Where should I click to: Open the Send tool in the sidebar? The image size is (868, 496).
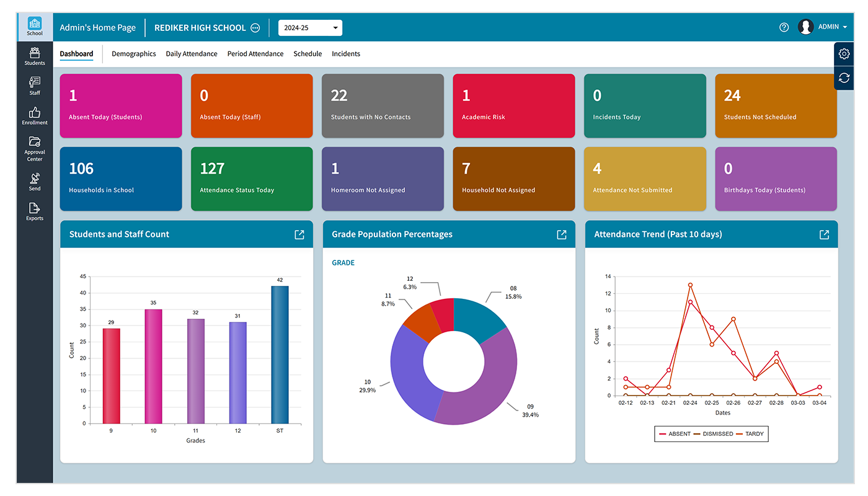click(x=34, y=181)
